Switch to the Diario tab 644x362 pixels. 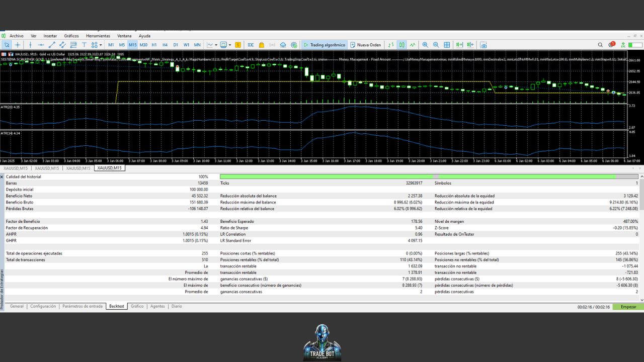click(177, 306)
